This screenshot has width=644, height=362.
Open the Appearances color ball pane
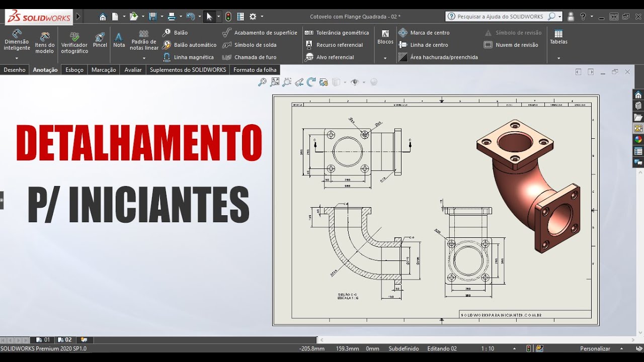coord(638,140)
